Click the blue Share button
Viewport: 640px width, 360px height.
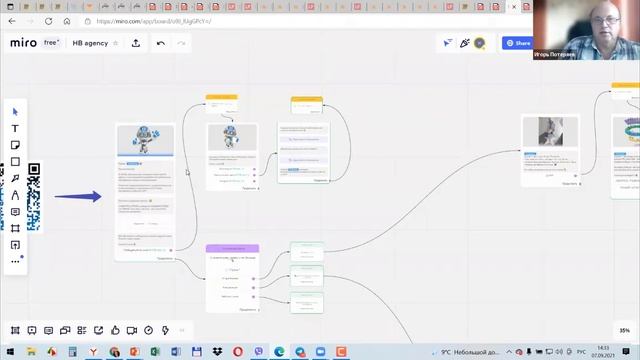pos(518,43)
